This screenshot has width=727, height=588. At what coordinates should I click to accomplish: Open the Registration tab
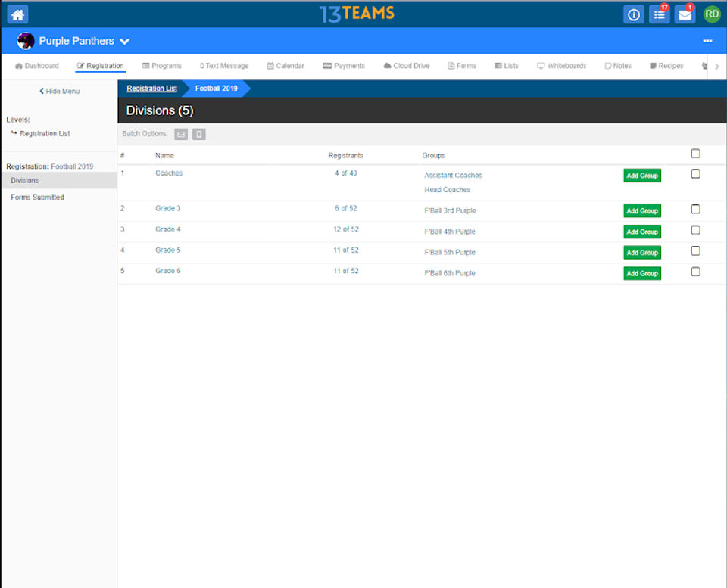[101, 66]
